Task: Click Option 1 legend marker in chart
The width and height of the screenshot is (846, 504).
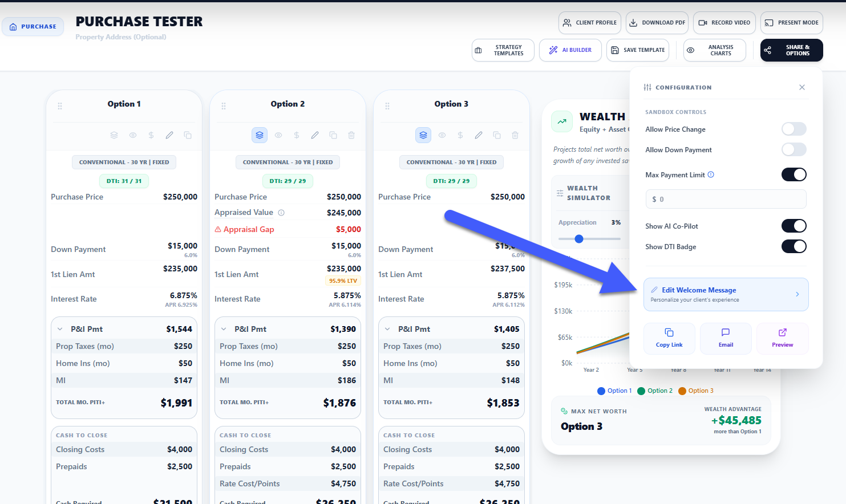Action: pos(601,391)
